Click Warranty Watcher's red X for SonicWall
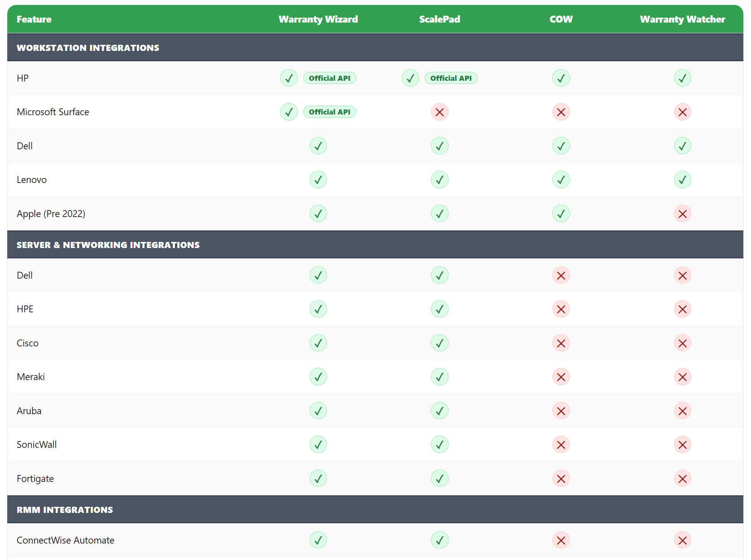Viewport: 751px width, 560px height. click(682, 445)
